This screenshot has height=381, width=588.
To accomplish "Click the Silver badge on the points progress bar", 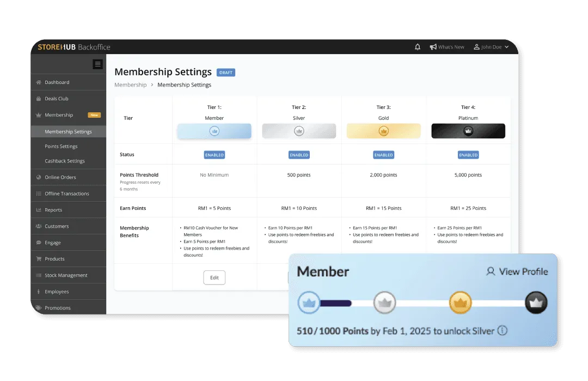I will click(385, 303).
